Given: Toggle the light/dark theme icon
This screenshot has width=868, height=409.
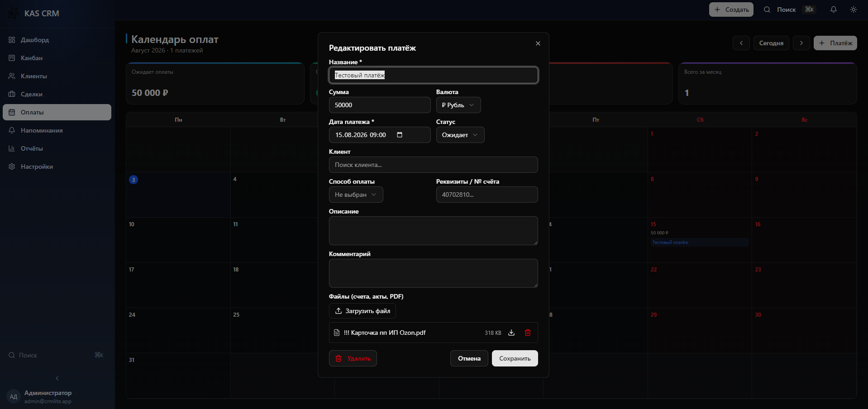Looking at the screenshot, I should click(854, 10).
